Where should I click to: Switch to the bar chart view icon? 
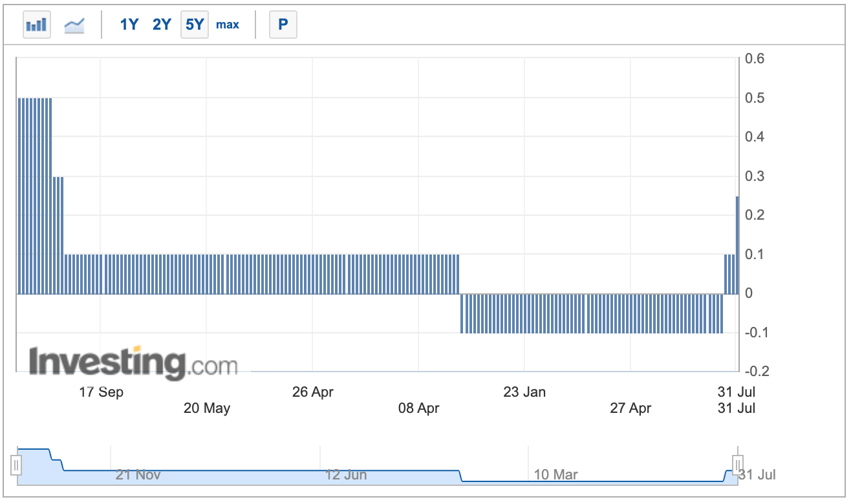point(36,25)
